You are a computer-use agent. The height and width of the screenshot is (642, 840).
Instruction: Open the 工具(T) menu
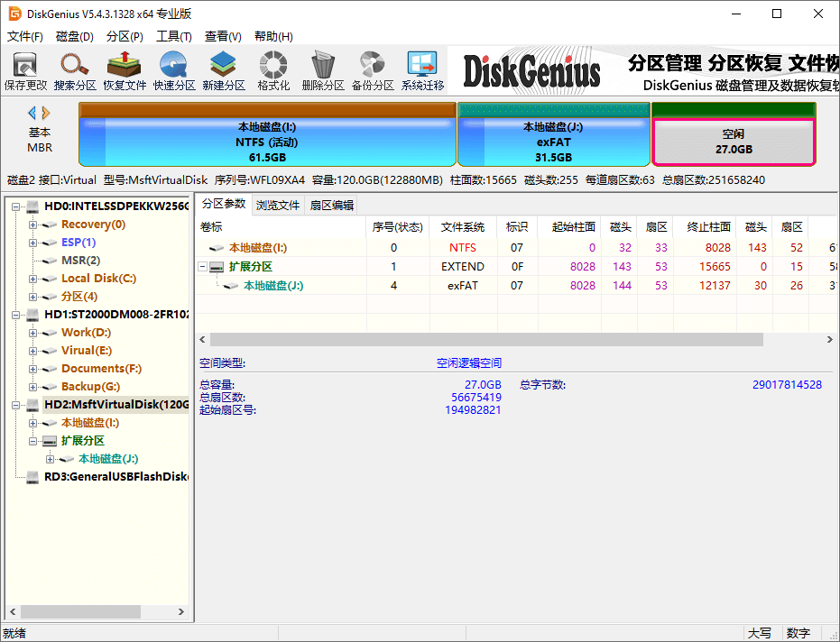(x=173, y=36)
